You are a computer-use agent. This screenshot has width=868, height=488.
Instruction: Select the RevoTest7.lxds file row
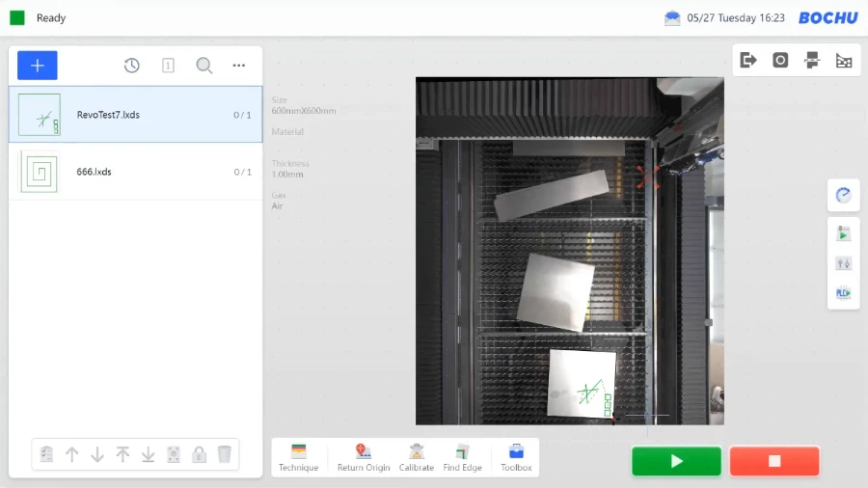click(136, 115)
